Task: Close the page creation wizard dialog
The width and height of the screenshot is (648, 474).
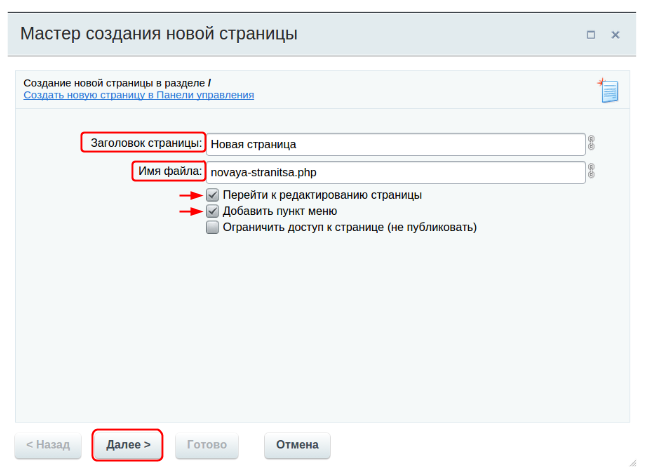Action: (615, 35)
